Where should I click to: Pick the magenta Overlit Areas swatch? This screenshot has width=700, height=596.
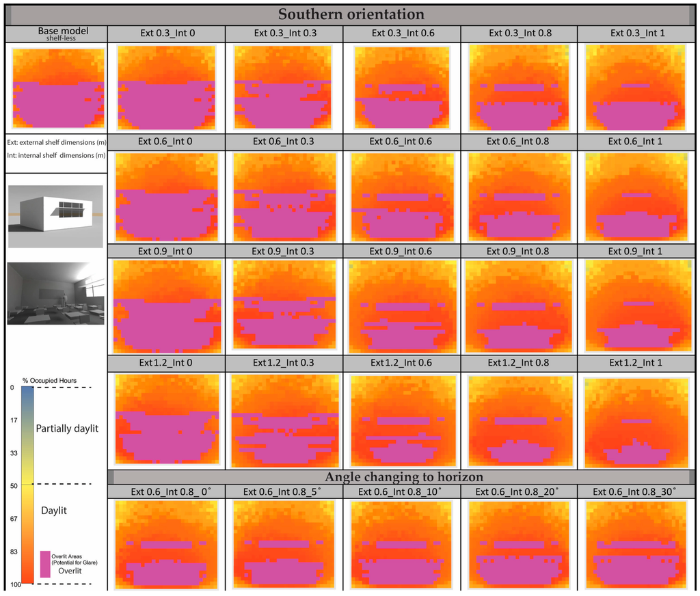pyautogui.click(x=45, y=564)
